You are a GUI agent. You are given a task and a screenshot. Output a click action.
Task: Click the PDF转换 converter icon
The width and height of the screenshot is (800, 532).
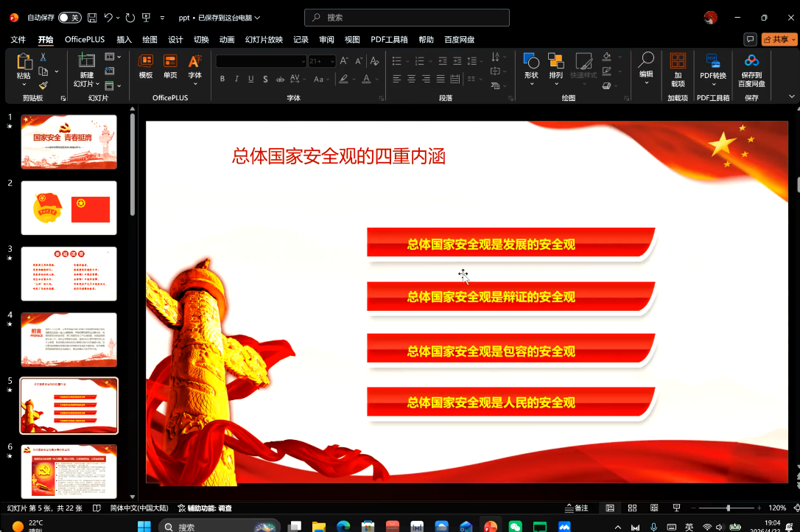tap(712, 66)
